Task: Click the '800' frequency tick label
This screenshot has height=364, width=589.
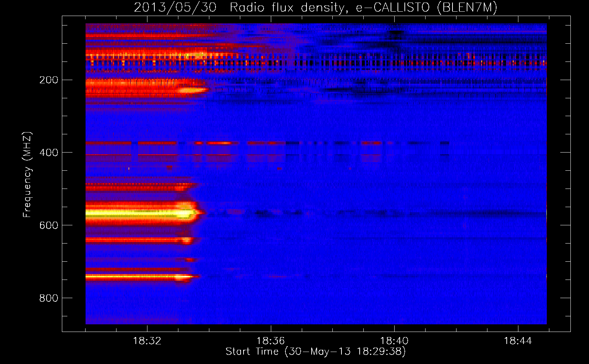Action: click(49, 298)
